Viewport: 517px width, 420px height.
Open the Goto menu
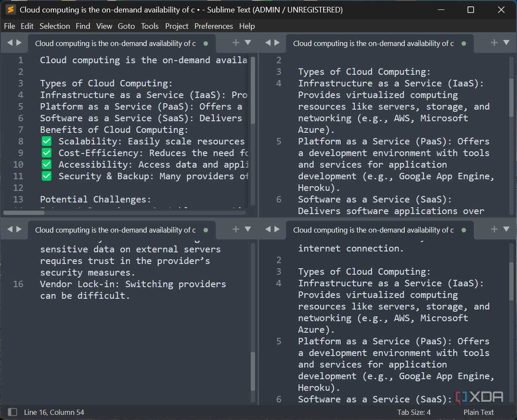pos(126,26)
